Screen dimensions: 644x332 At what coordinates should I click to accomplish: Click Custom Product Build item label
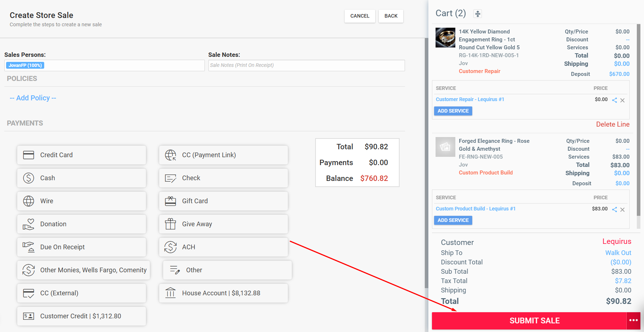click(x=486, y=173)
